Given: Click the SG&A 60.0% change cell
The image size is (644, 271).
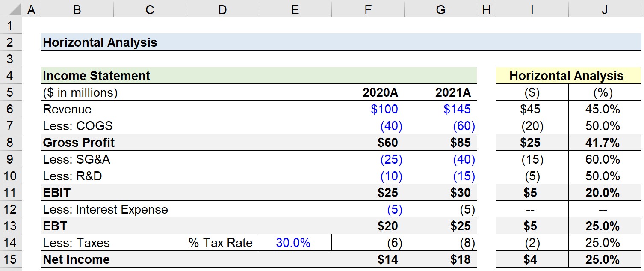Looking at the screenshot, I should (605, 159).
